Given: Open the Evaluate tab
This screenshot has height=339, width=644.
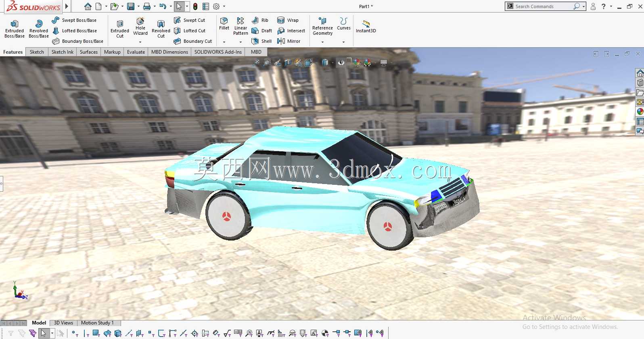Looking at the screenshot, I should [x=136, y=52].
